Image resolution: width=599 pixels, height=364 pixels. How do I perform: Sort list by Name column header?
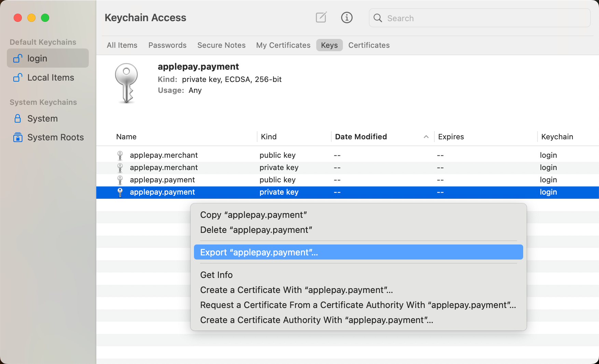tap(126, 137)
